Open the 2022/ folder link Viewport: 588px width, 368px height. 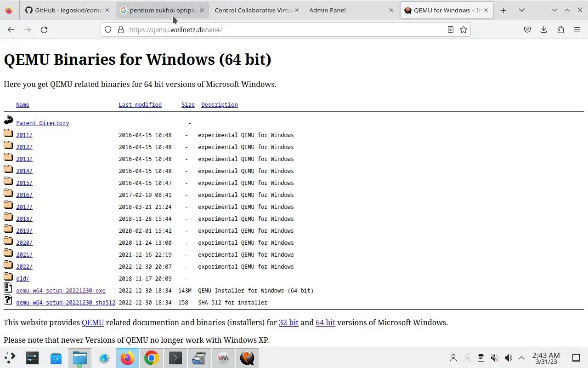click(24, 267)
